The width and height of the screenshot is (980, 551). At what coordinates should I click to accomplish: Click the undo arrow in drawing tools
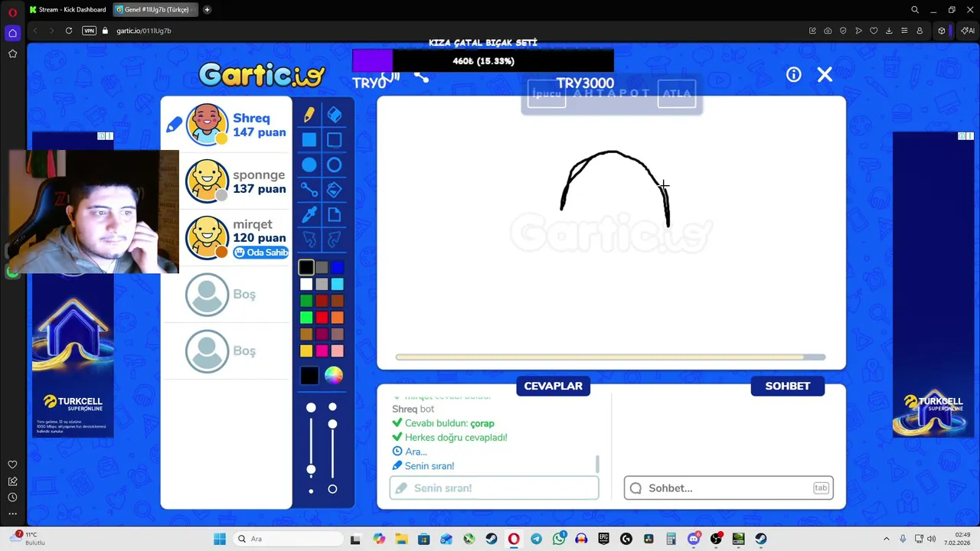(x=309, y=240)
